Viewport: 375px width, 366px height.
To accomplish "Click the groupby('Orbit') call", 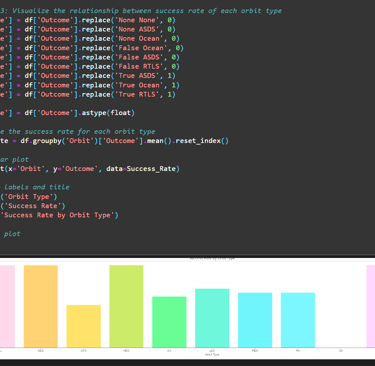I will pyautogui.click(x=63, y=141).
